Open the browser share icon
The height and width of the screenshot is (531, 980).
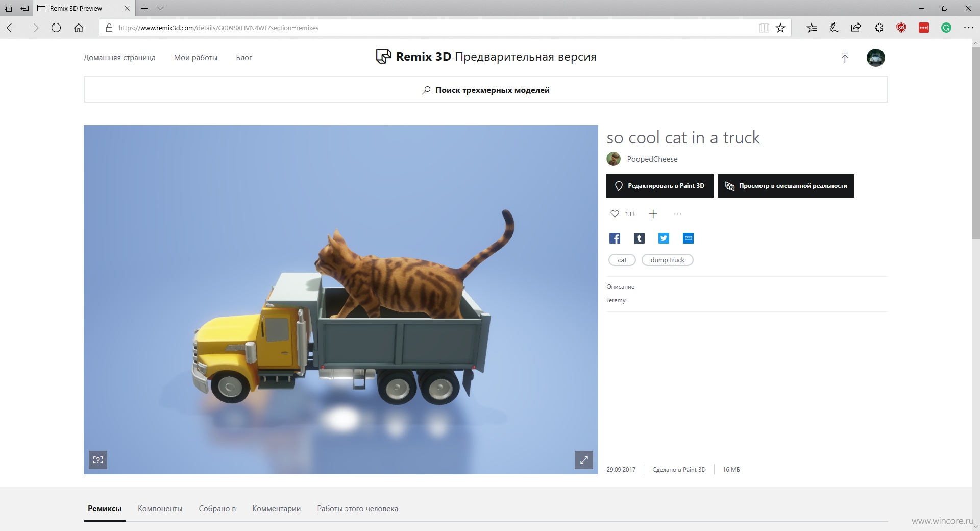point(856,28)
